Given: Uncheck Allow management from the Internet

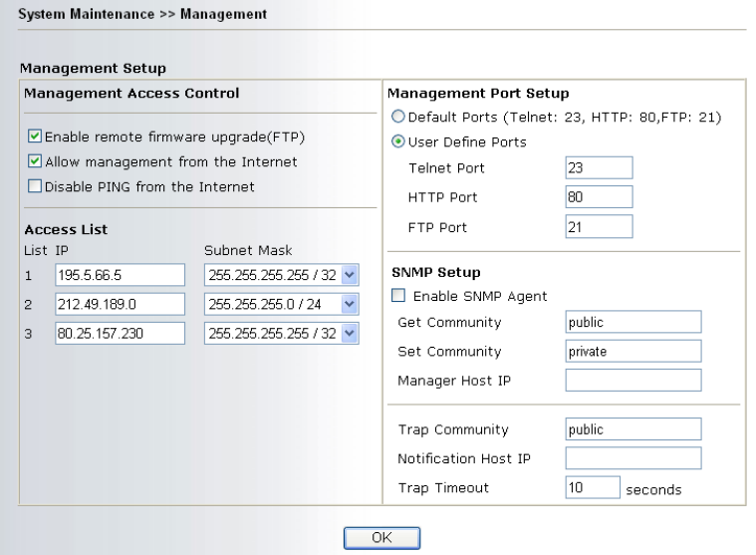Looking at the screenshot, I should pos(35,161).
